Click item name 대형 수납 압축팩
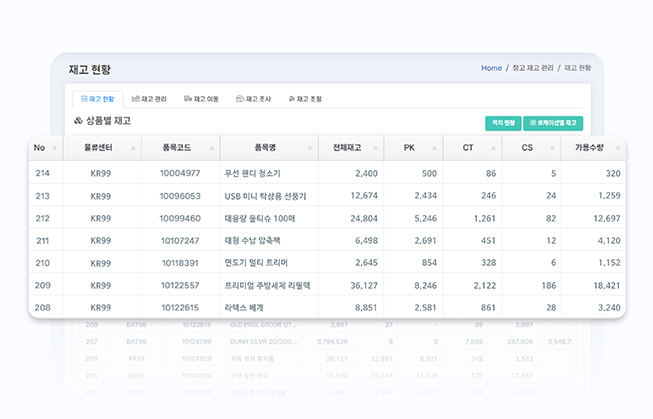The width and height of the screenshot is (653, 419). tap(252, 241)
